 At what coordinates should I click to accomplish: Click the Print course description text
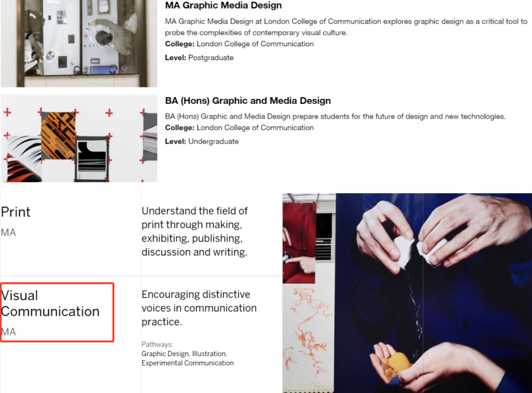(195, 231)
